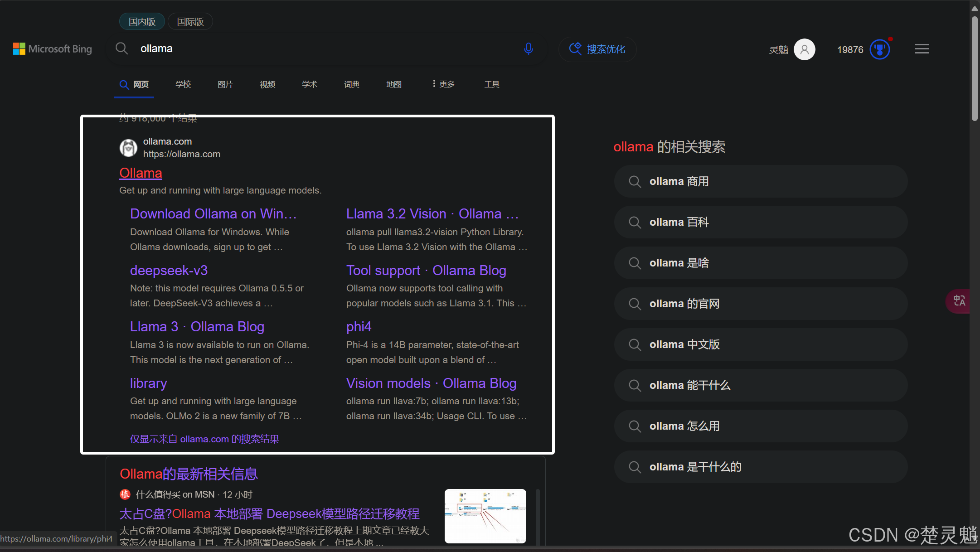Viewport: 980px width, 552px height.
Task: Click the Microsoft Bing logo
Action: pyautogui.click(x=52, y=49)
